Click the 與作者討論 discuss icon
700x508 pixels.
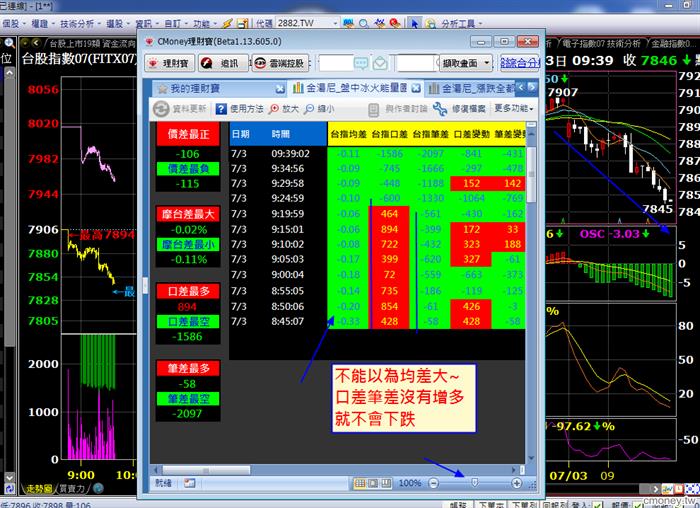click(374, 109)
